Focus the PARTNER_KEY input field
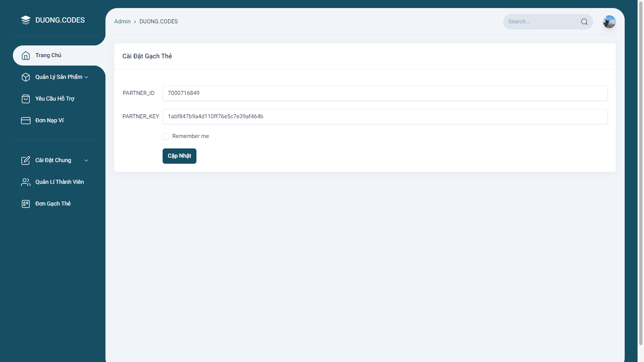 pos(385,117)
